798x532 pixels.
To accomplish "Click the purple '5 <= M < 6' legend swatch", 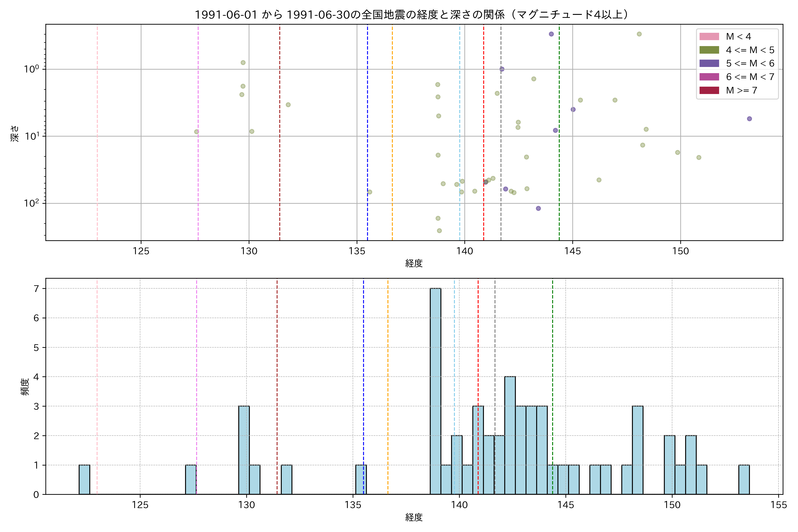I will (709, 63).
